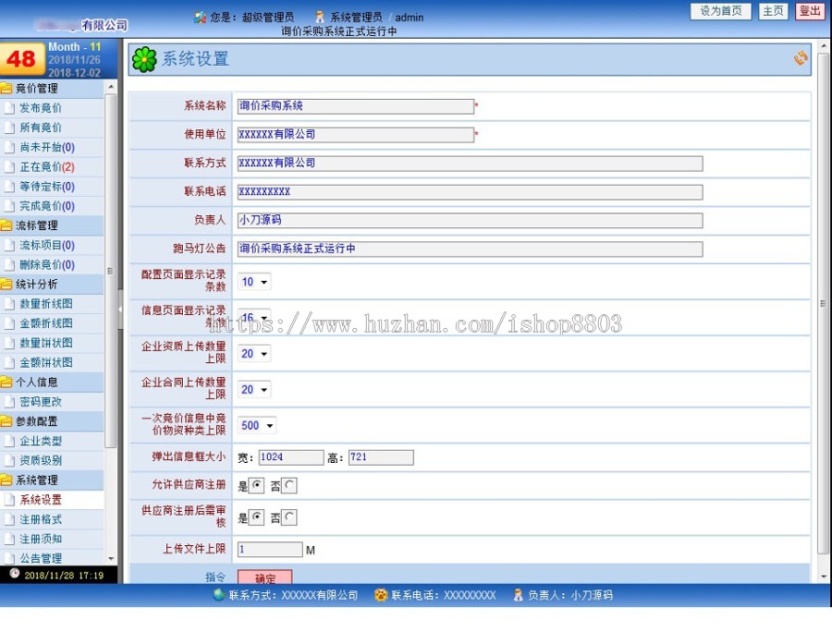
Task: Click the main page vertical scrollbar thumb
Action: tap(823, 303)
